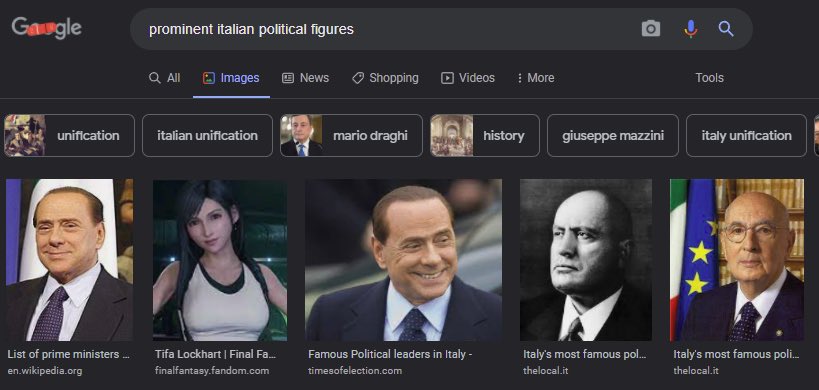Switch to the Shopping tab
This screenshot has height=390, width=819.
click(385, 78)
